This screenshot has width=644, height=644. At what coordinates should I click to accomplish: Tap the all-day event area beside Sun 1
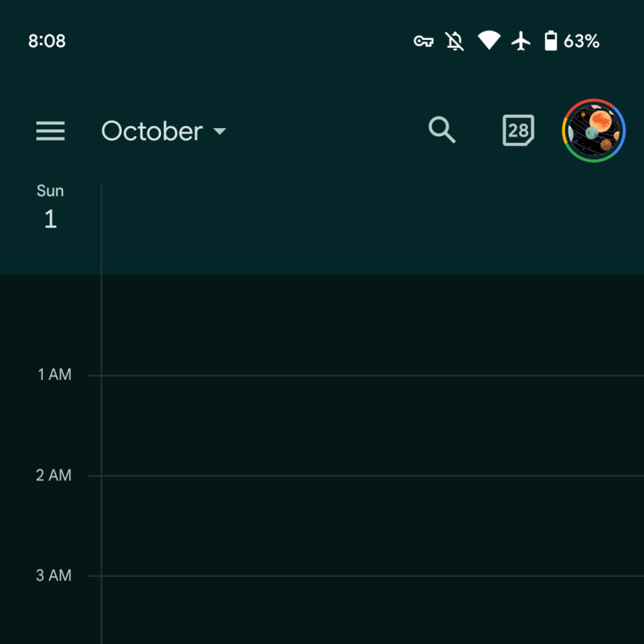coord(373,229)
